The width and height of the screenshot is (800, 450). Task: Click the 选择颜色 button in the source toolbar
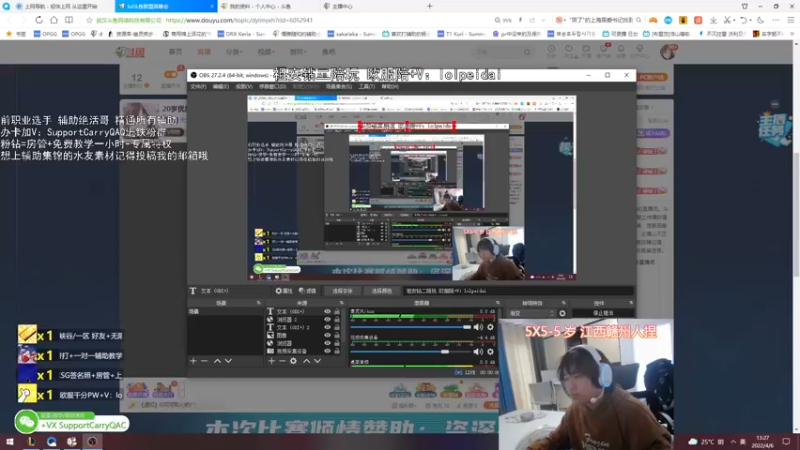pyautogui.click(x=382, y=291)
